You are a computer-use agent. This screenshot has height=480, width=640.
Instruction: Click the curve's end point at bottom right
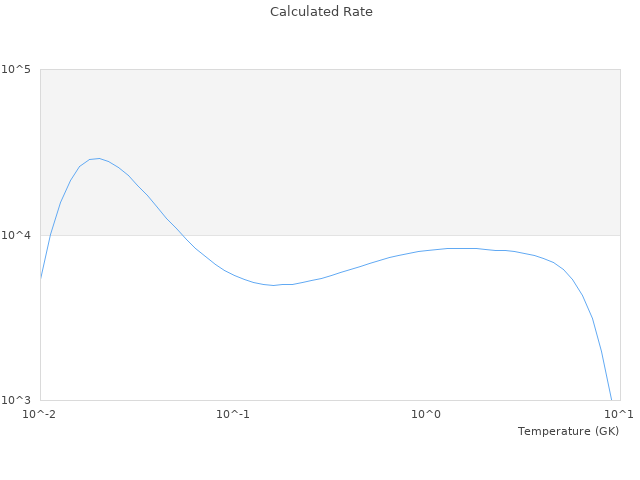(x=610, y=398)
